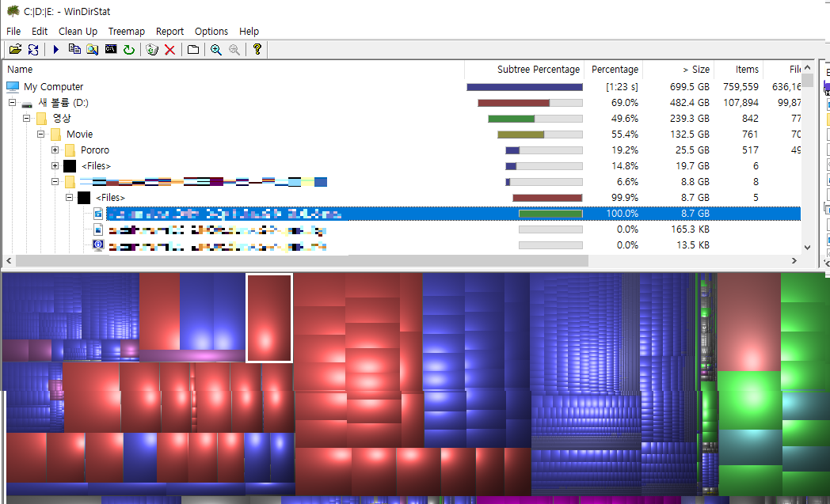Image resolution: width=830 pixels, height=504 pixels.
Task: Click the Copy Path toolbar icon
Action: coord(74,49)
